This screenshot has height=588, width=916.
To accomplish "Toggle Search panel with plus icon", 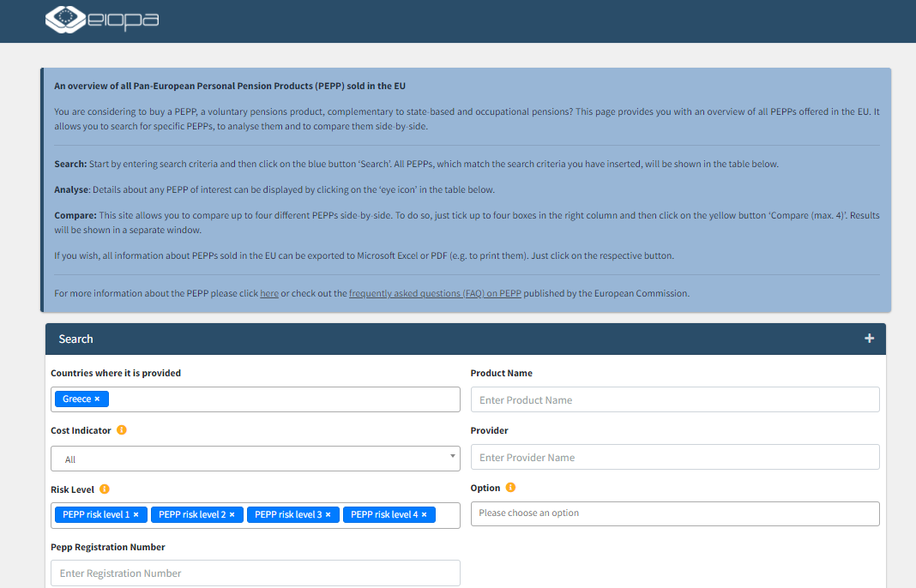I will (869, 339).
